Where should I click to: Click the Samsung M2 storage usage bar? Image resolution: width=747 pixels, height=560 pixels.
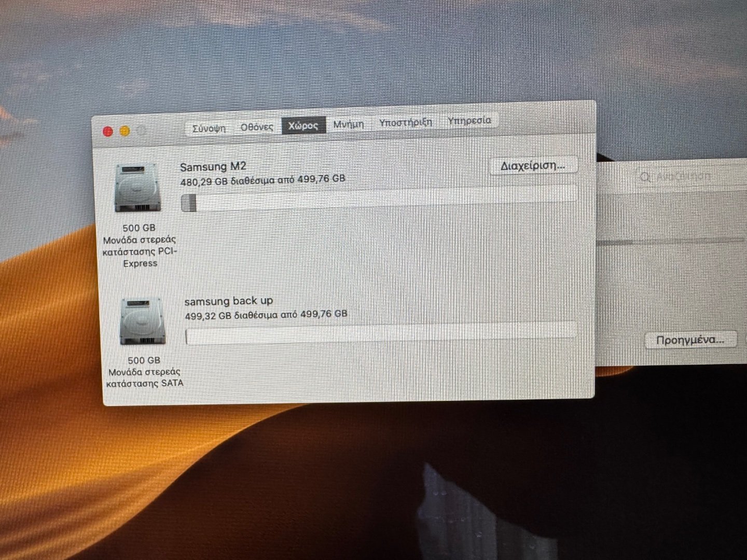(x=379, y=199)
